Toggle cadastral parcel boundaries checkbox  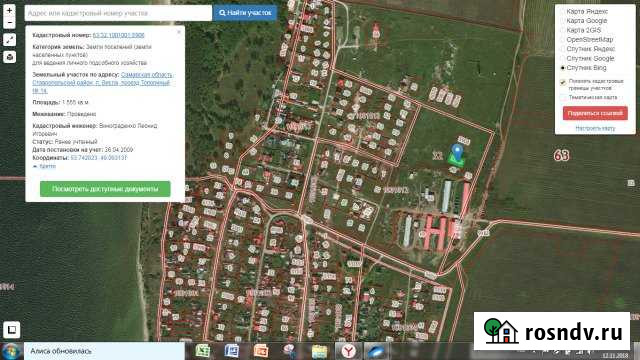(x=563, y=82)
